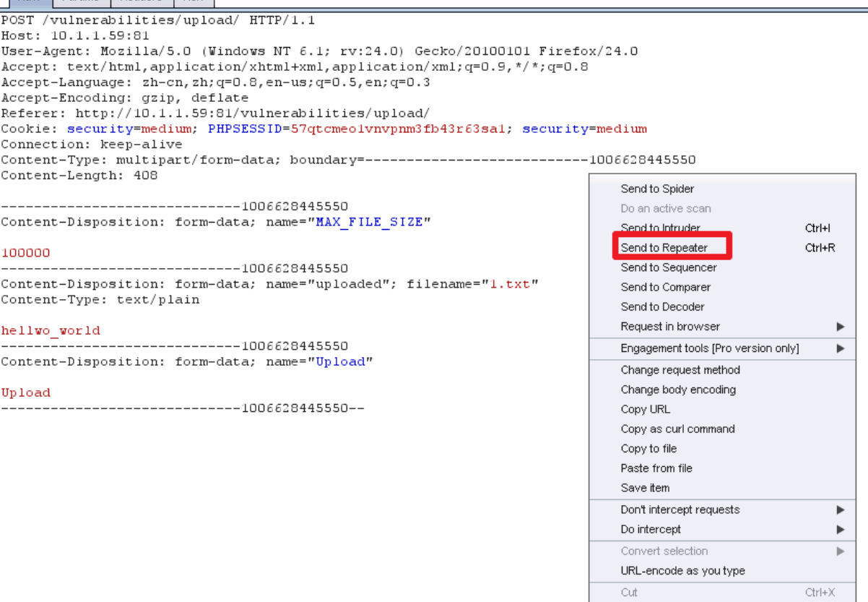
Task: Expand Don't intercept requests submenu
Action: click(x=722, y=509)
